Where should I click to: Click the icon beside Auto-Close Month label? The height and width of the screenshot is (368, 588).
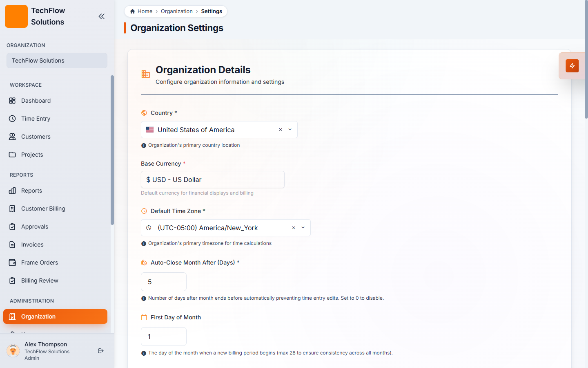click(144, 263)
